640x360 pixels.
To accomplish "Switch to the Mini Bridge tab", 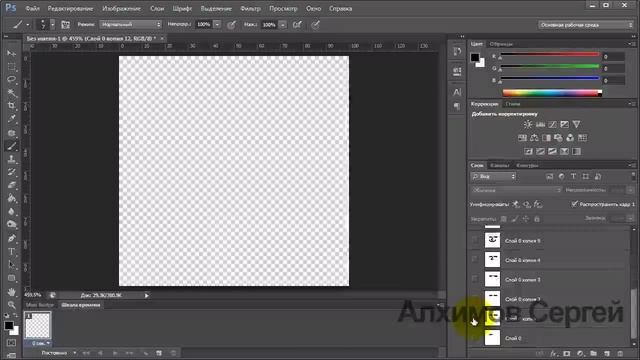I will tap(40, 305).
